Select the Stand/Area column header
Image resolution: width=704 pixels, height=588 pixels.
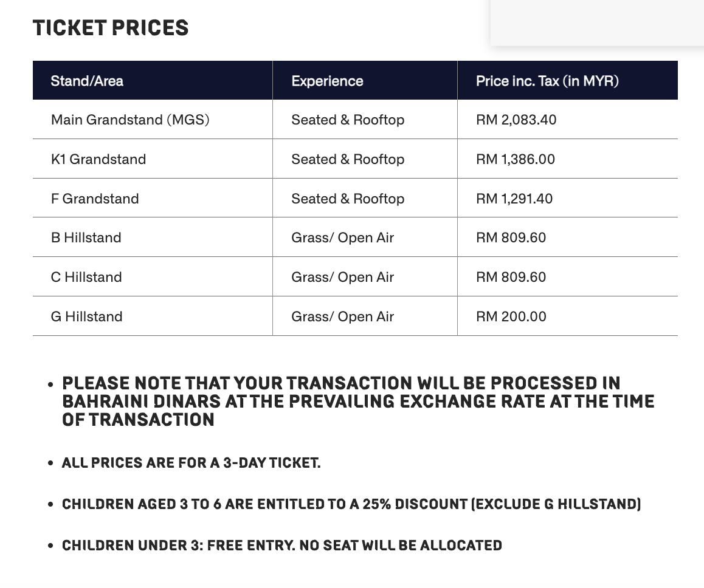point(87,81)
